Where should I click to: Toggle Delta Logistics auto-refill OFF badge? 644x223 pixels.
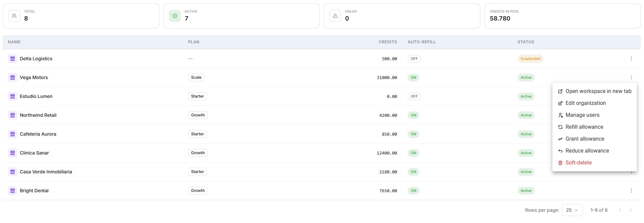tap(414, 59)
